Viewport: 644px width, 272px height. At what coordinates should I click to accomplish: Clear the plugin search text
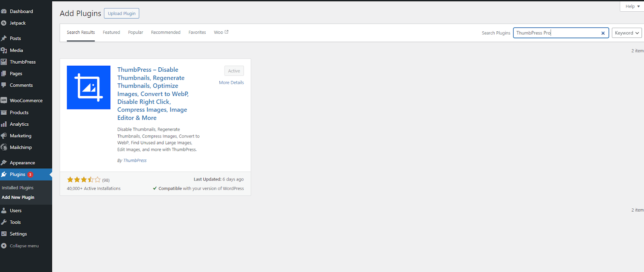click(x=603, y=33)
